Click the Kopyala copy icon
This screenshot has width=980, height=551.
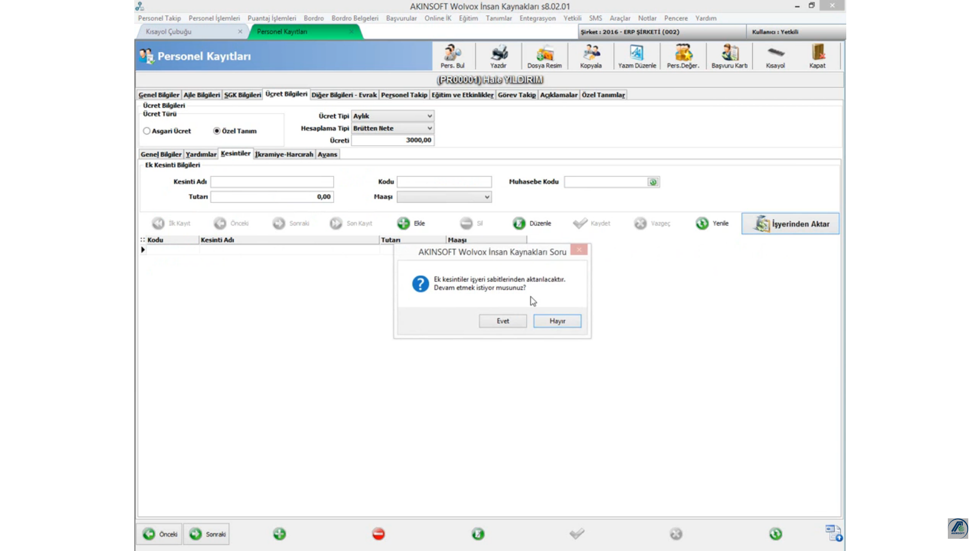tap(591, 56)
